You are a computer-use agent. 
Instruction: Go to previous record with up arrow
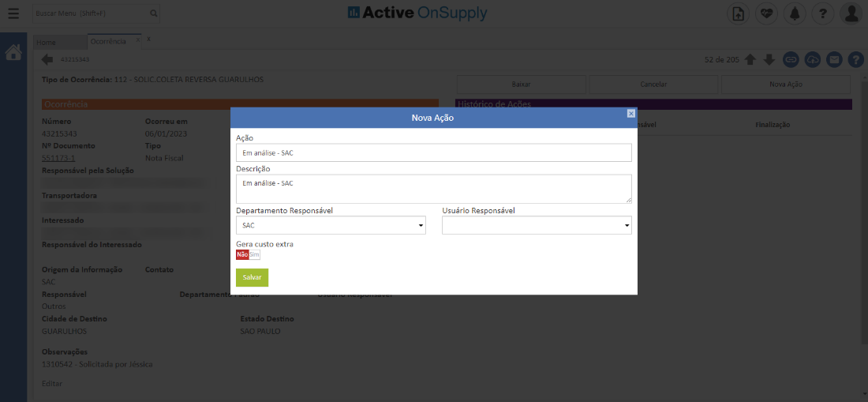click(x=750, y=60)
